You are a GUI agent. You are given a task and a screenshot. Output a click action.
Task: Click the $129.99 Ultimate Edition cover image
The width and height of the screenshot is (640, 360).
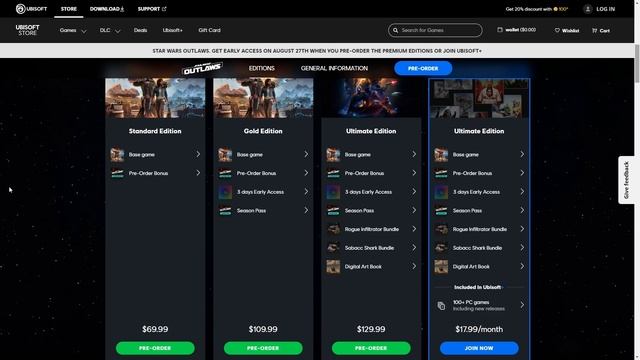tap(371, 98)
